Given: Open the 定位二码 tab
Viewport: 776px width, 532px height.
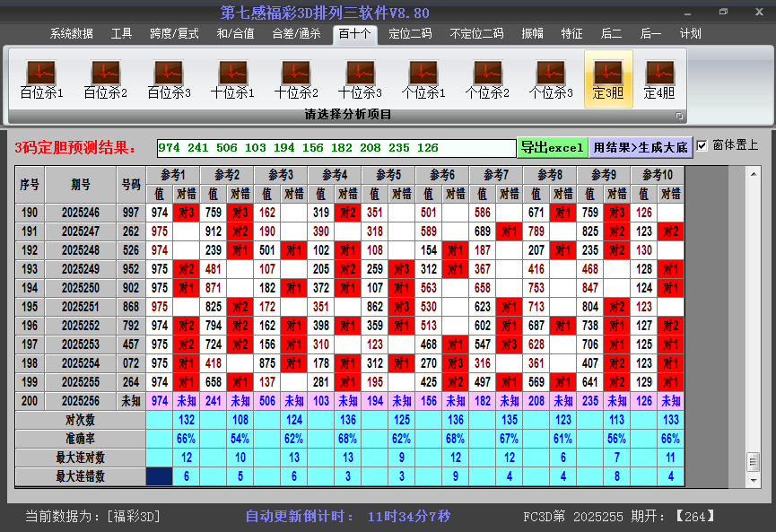Looking at the screenshot, I should (410, 33).
